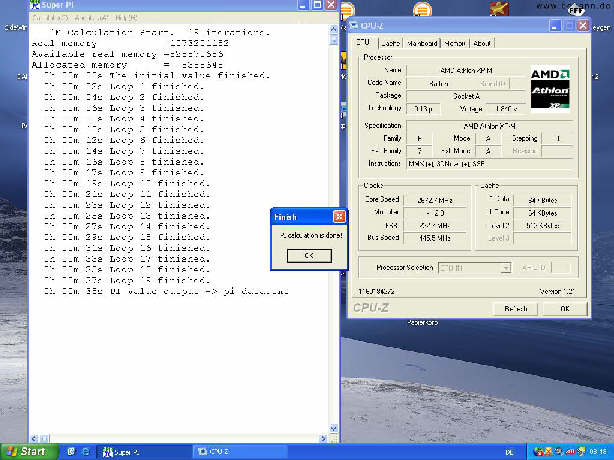Image resolution: width=614 pixels, height=460 pixels.
Task: Activate the Super PI taskbar button
Action: (143, 452)
